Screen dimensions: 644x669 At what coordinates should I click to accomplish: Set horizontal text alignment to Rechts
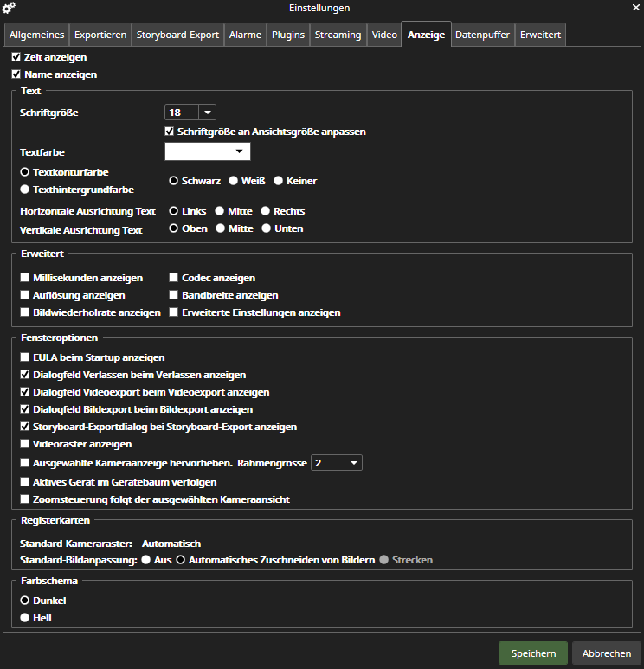coord(266,211)
